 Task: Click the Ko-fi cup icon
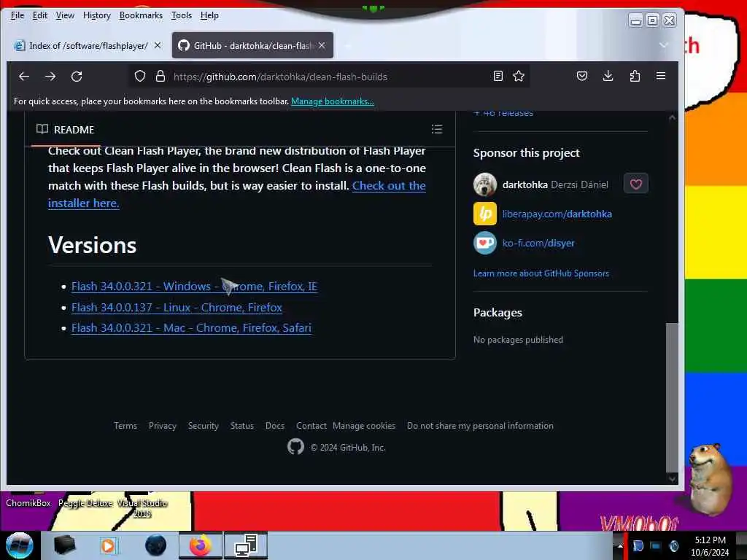coord(485,243)
